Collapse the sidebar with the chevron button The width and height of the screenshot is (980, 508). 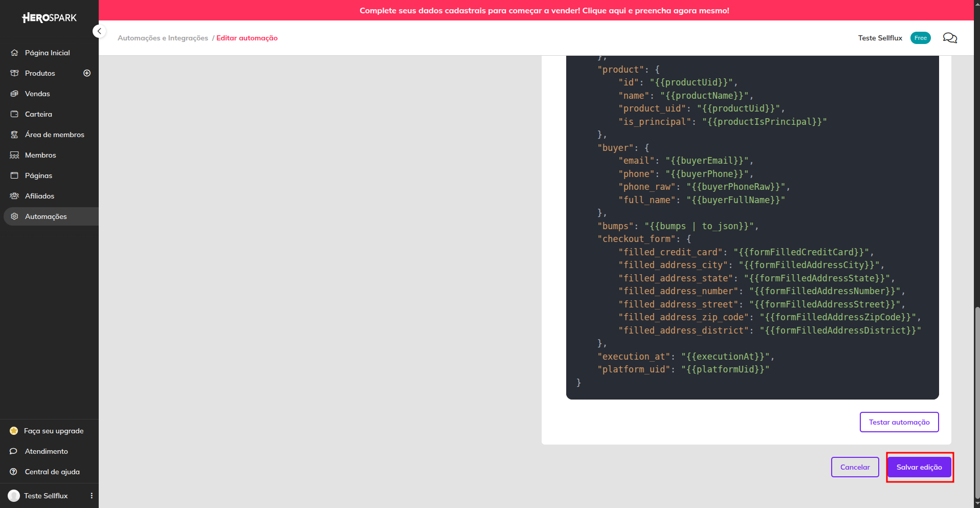coord(99,31)
